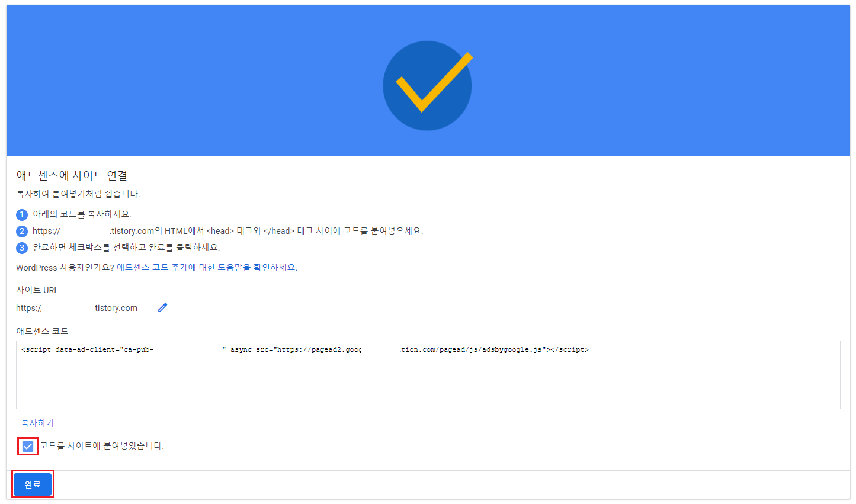The width and height of the screenshot is (856, 504).
Task: Click the 아래의 코드를 복사하세요 instruction
Action: 82,214
